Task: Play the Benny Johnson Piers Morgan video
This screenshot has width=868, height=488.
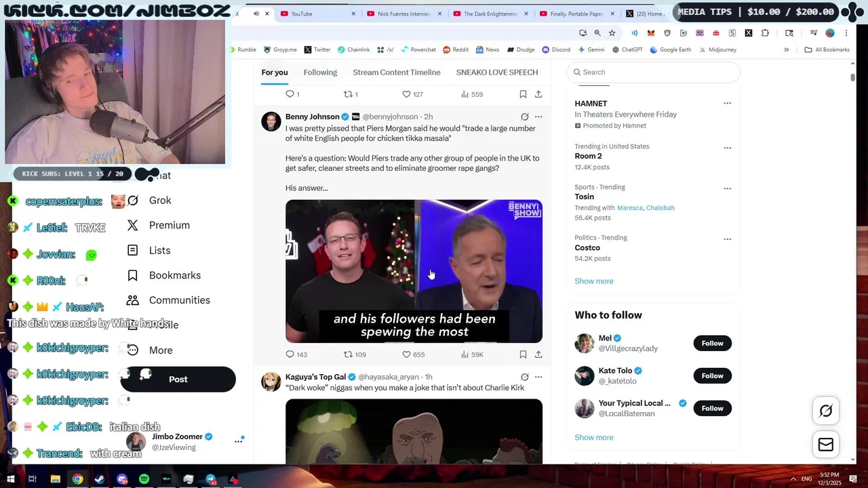Action: pos(414,271)
